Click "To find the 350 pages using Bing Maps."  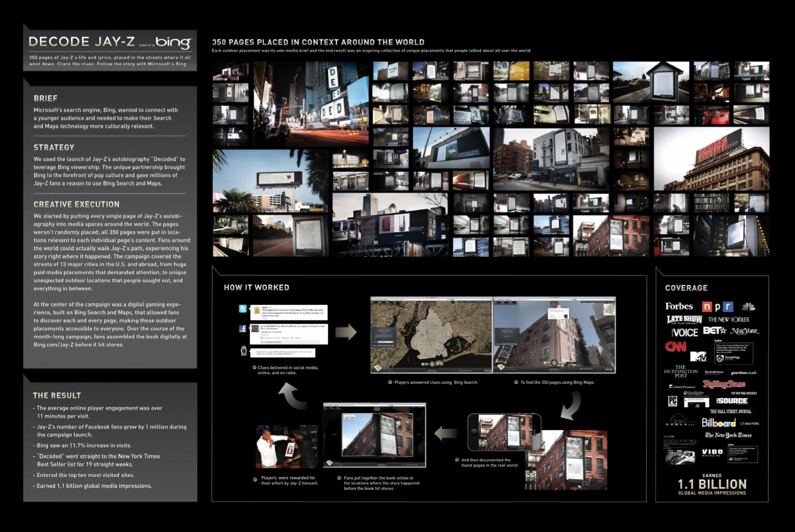557,382
